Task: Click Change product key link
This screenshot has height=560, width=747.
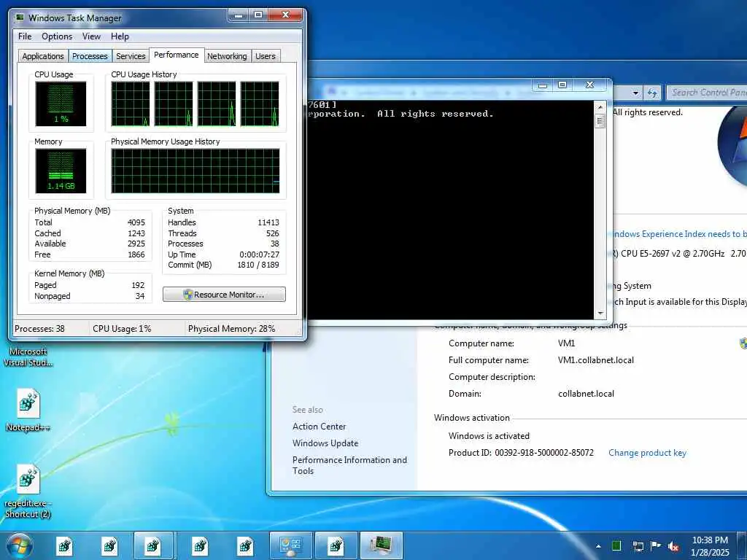Action: click(647, 452)
